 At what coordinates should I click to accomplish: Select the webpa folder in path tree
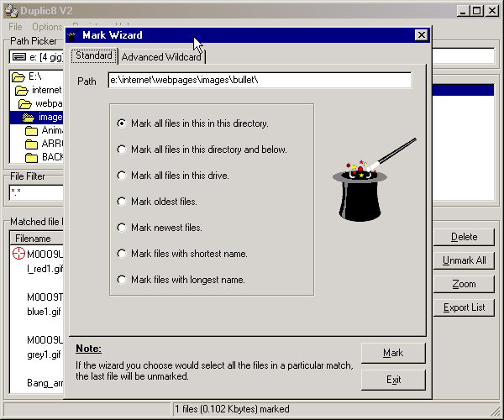tap(49, 103)
